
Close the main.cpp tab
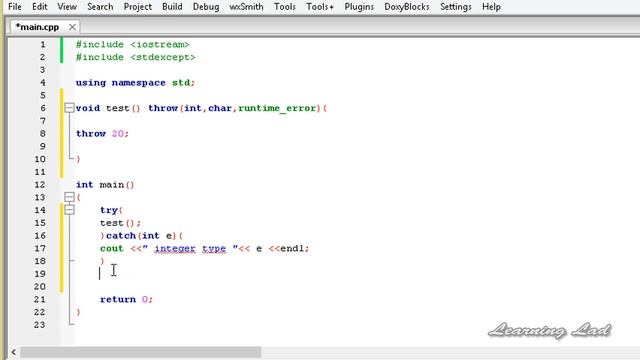pos(72,27)
